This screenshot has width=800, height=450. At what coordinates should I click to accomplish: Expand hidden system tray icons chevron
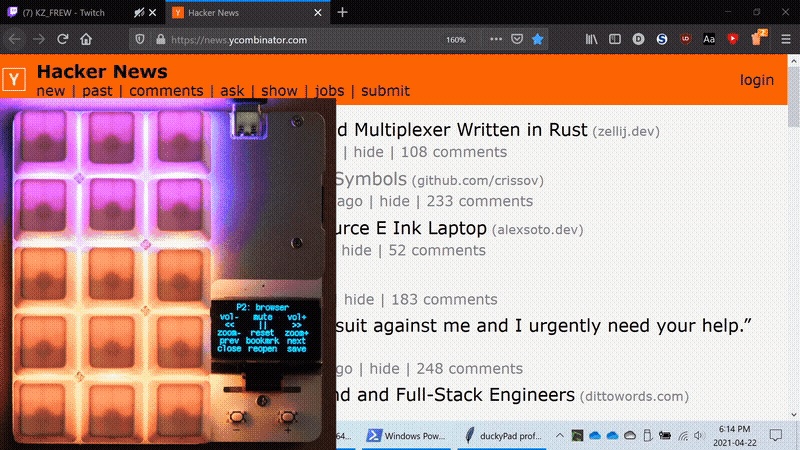pyautogui.click(x=560, y=435)
